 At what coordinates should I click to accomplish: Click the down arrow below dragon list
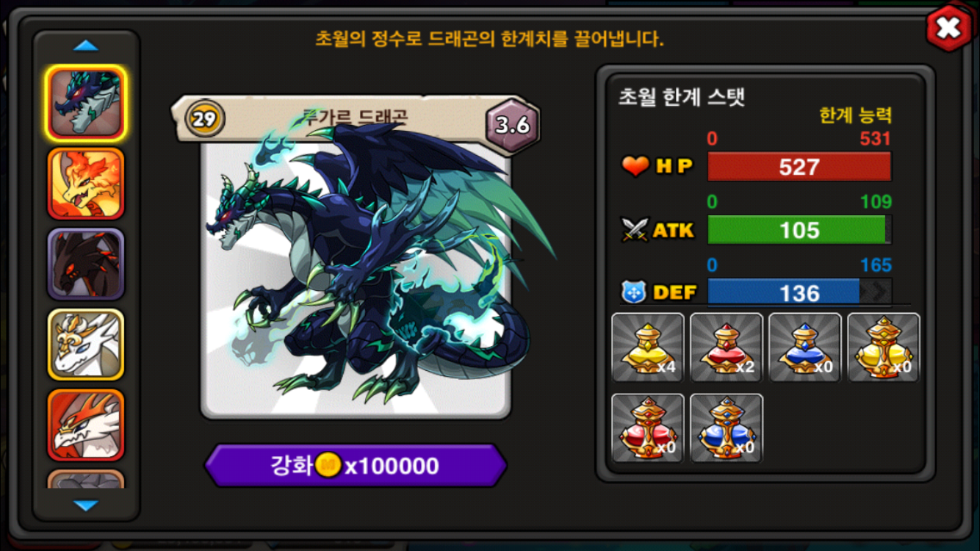click(86, 505)
